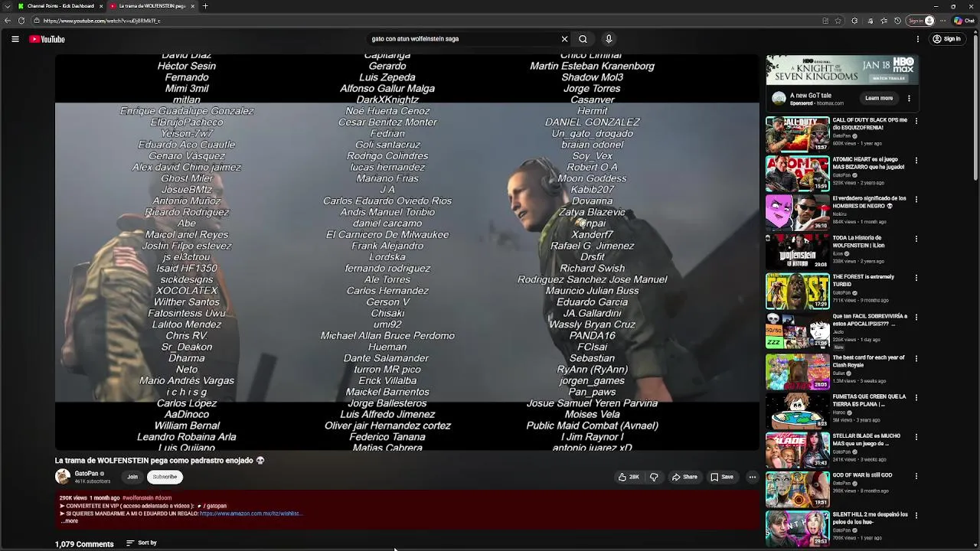Open TODA La Historia de WOLFENSTEIN title
This screenshot has height=551, width=980.
(x=859, y=242)
